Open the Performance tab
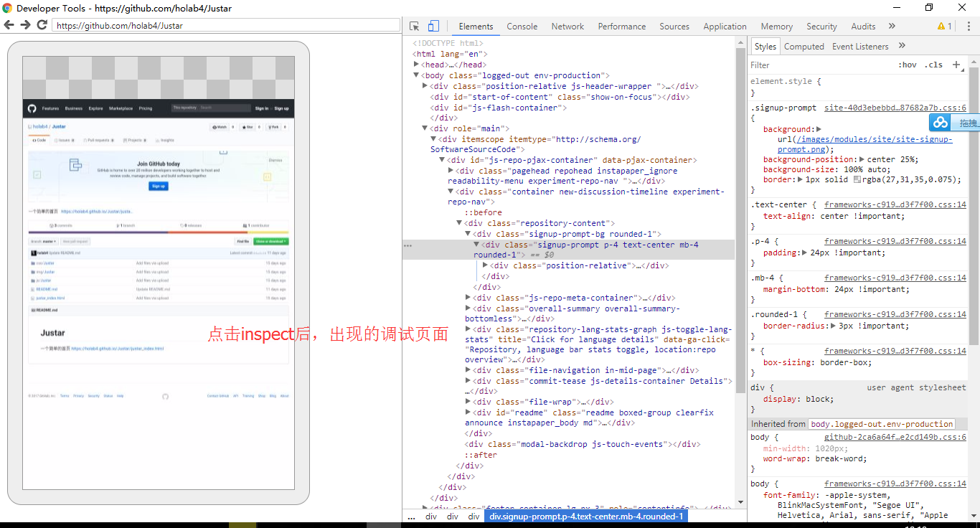980x528 pixels. pyautogui.click(x=622, y=27)
